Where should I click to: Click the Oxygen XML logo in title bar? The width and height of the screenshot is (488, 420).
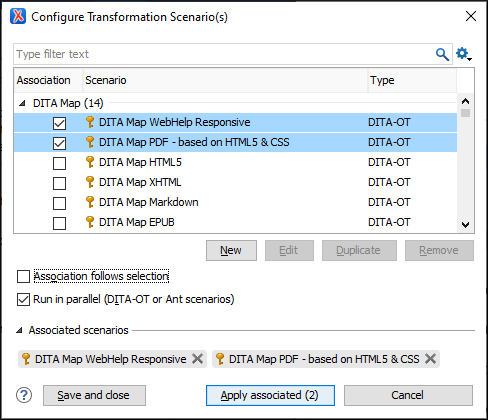point(18,16)
